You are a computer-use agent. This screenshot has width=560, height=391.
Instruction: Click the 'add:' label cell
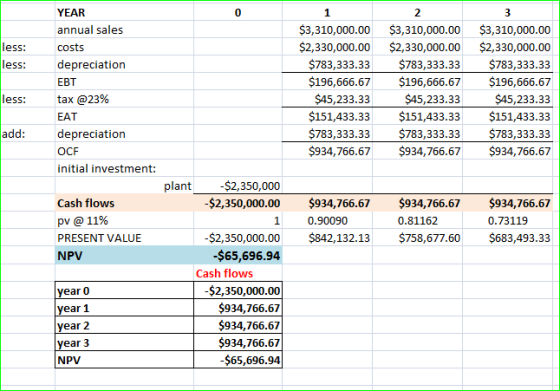28,134
